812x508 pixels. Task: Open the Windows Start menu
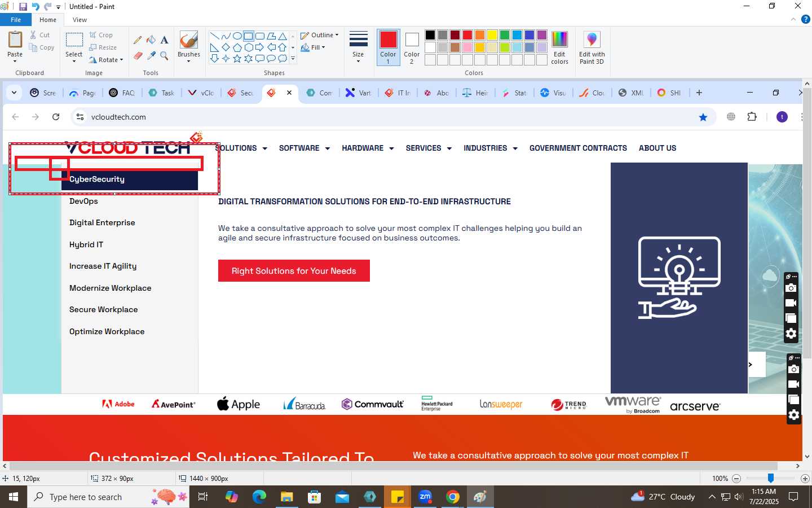[x=14, y=497]
